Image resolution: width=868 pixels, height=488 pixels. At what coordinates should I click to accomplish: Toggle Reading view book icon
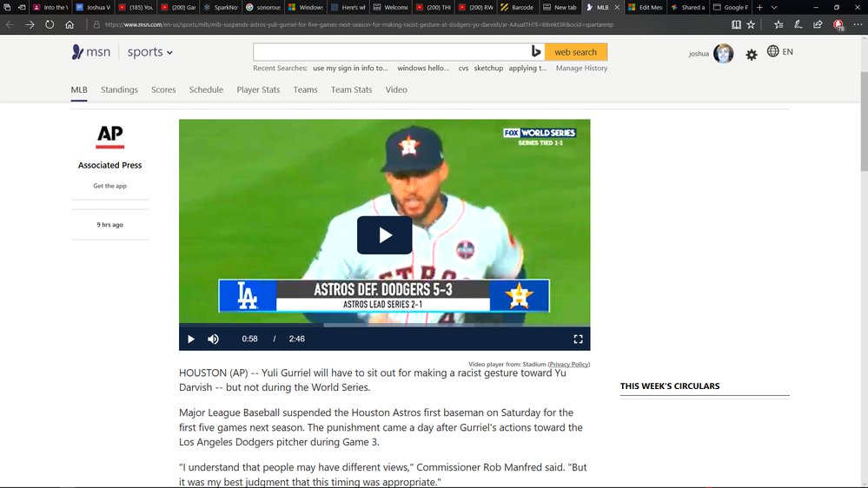pos(736,24)
